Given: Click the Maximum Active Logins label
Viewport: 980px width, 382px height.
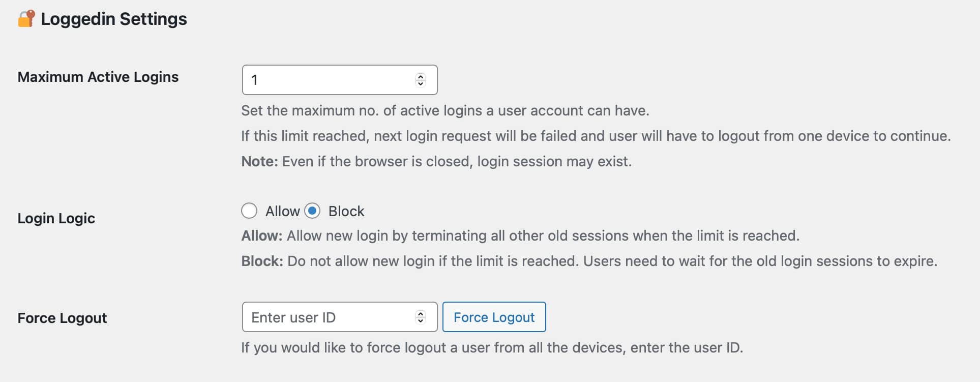Looking at the screenshot, I should pyautogui.click(x=98, y=77).
